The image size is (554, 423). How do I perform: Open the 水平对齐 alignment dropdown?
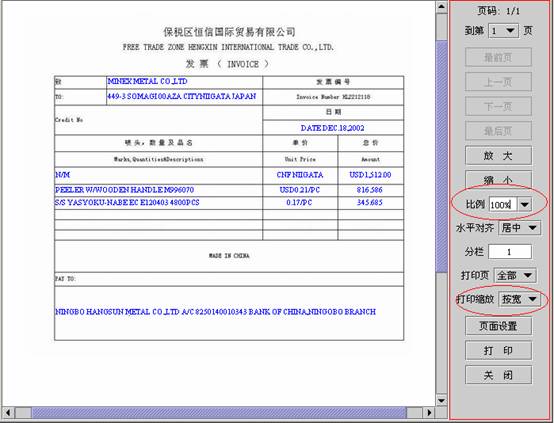click(519, 228)
